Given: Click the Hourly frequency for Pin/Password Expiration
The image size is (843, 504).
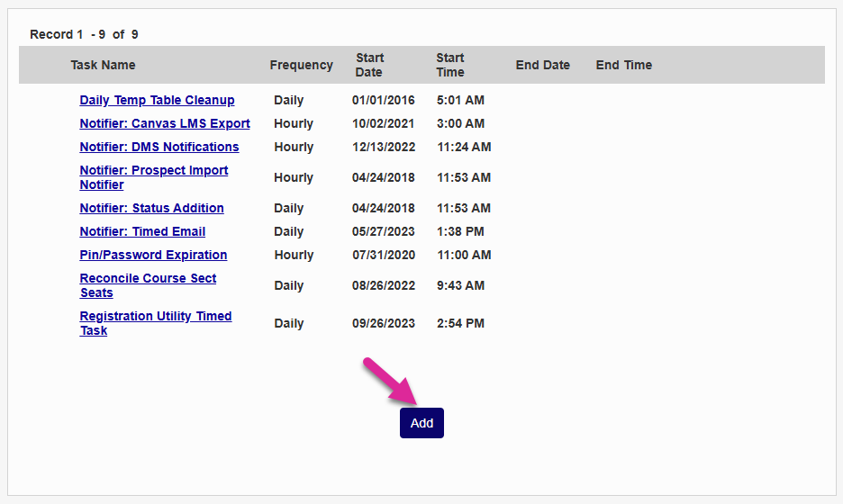Looking at the screenshot, I should [x=294, y=255].
